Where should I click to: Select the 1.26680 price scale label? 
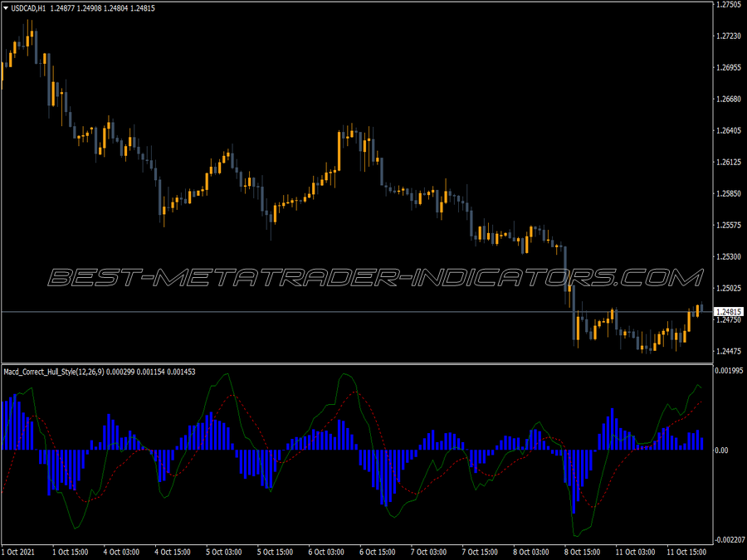pos(729,99)
